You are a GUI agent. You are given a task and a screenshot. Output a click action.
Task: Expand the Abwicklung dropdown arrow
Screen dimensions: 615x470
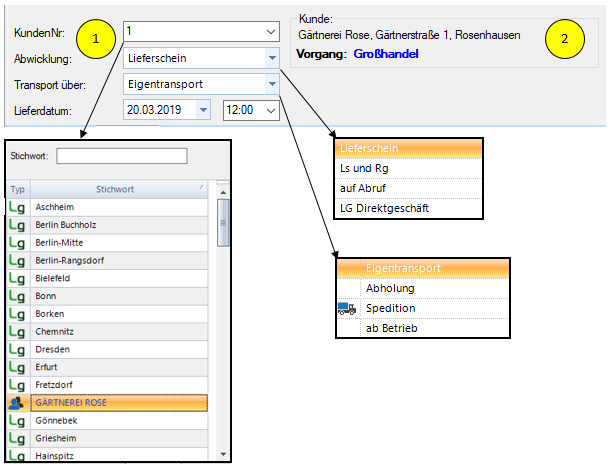click(x=271, y=59)
